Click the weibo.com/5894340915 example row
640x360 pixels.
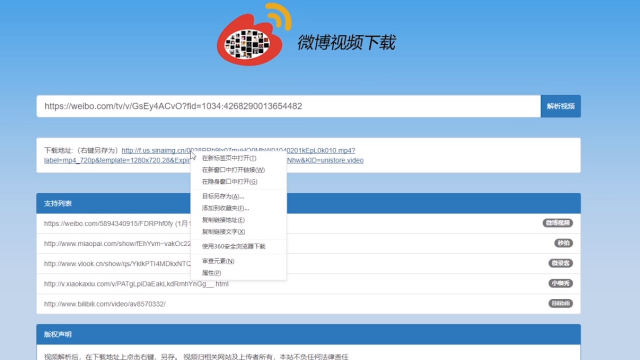(x=309, y=223)
